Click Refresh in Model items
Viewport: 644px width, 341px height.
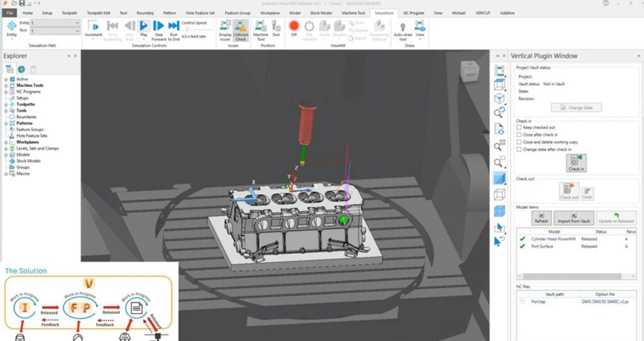pos(542,218)
